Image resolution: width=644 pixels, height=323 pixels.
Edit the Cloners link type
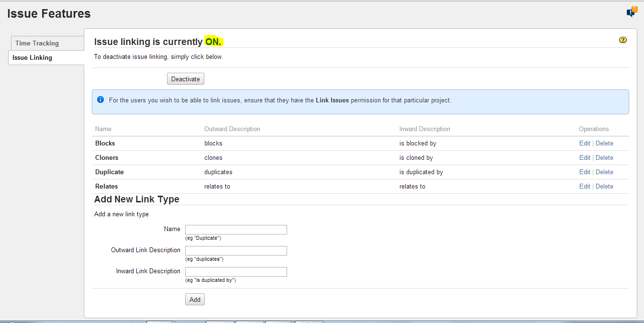click(x=585, y=157)
